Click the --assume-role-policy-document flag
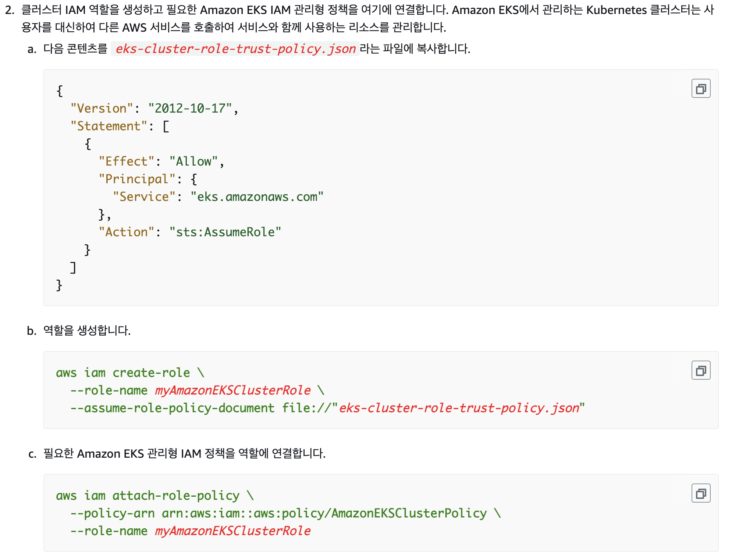Screen dimensions: 746x560 pyautogui.click(x=172, y=408)
